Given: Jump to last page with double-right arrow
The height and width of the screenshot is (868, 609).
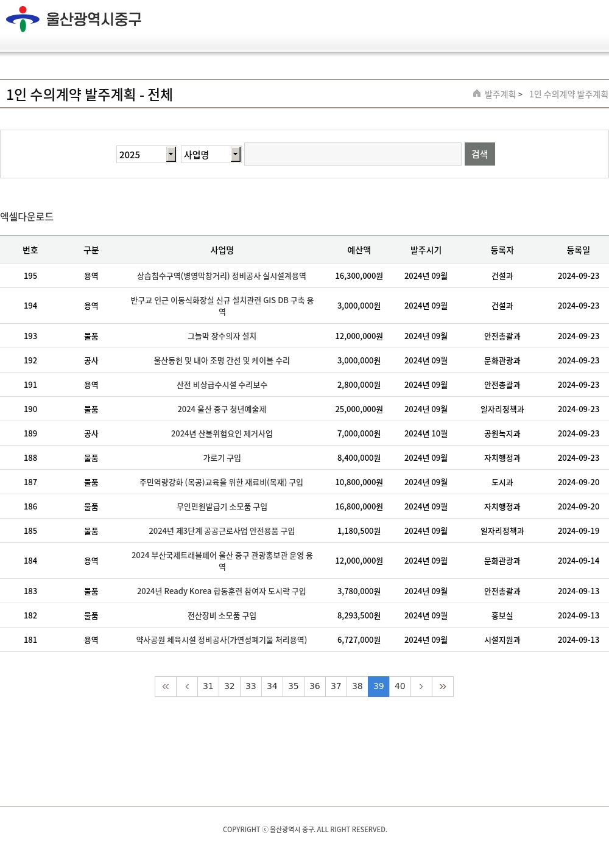Looking at the screenshot, I should pyautogui.click(x=443, y=687).
